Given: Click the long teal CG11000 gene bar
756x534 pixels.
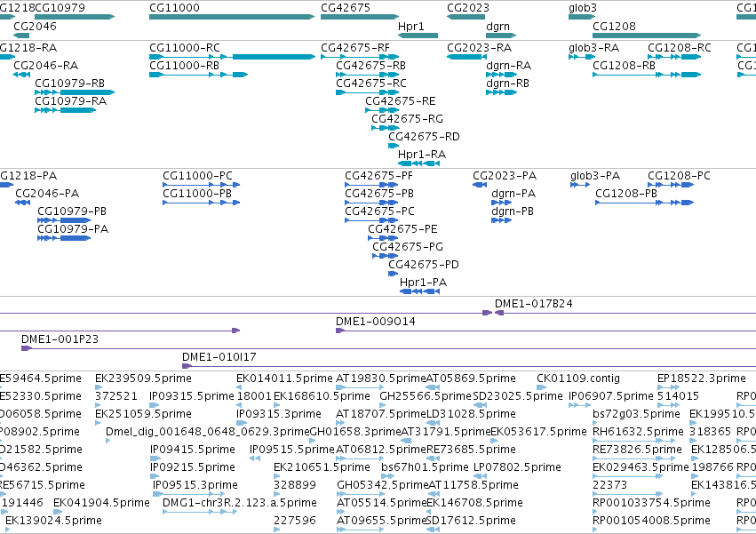Looking at the screenshot, I should (x=232, y=17).
